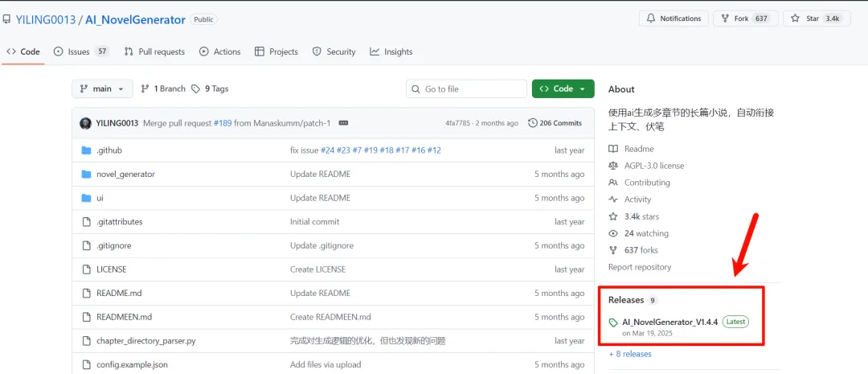Click the chapter_directory_parser.py file icon
This screenshot has height=374, width=868.
tap(86, 341)
